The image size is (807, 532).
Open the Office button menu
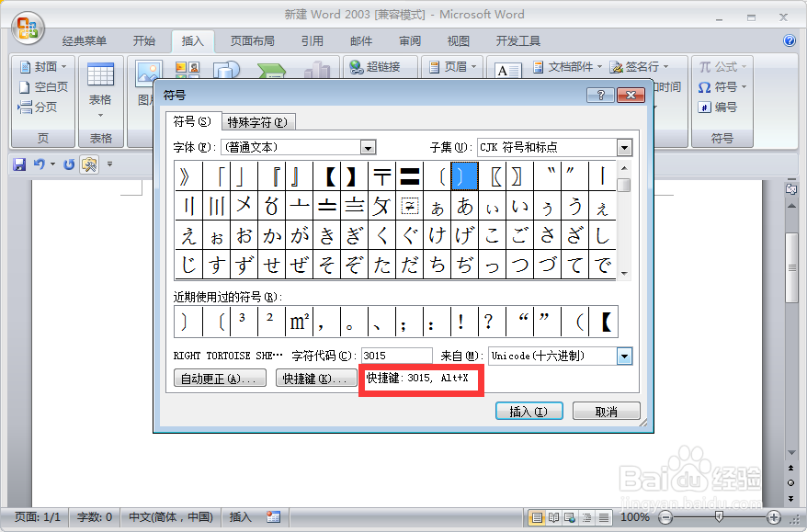point(28,28)
